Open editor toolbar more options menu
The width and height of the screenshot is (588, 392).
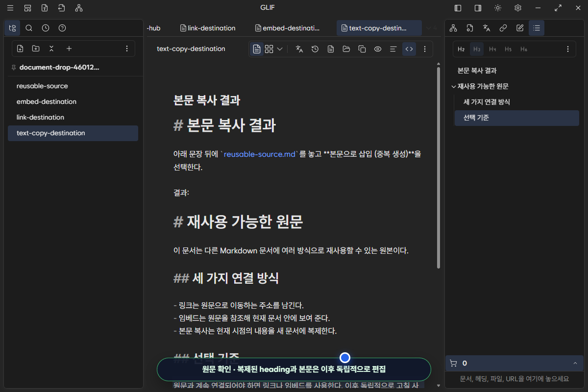pyautogui.click(x=425, y=49)
